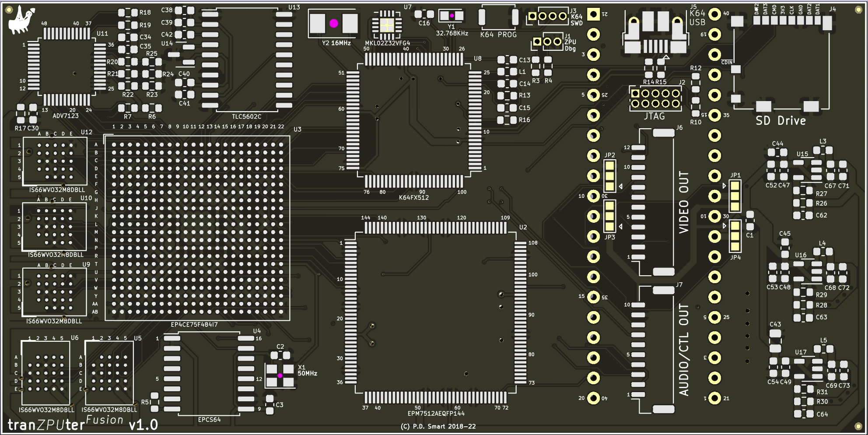The image size is (868, 435).
Task: Click the JP4 jumper pads
Action: (x=735, y=236)
